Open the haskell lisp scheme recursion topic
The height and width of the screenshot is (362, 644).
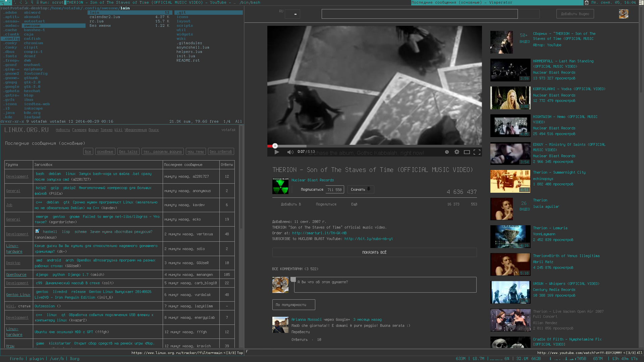point(121,232)
